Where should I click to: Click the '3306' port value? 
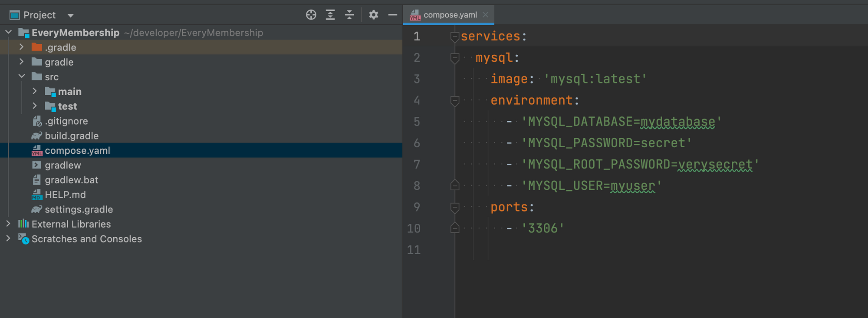(543, 228)
